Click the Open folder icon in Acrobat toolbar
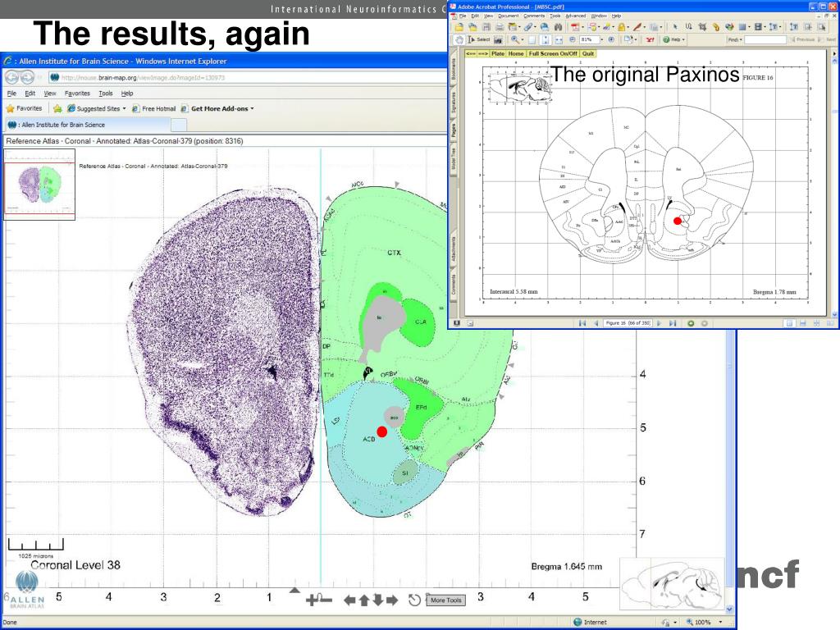The image size is (840, 630). [x=459, y=27]
